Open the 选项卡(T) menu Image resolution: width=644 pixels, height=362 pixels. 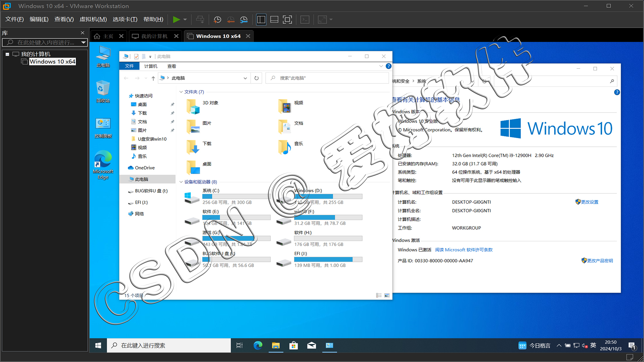pos(125,19)
